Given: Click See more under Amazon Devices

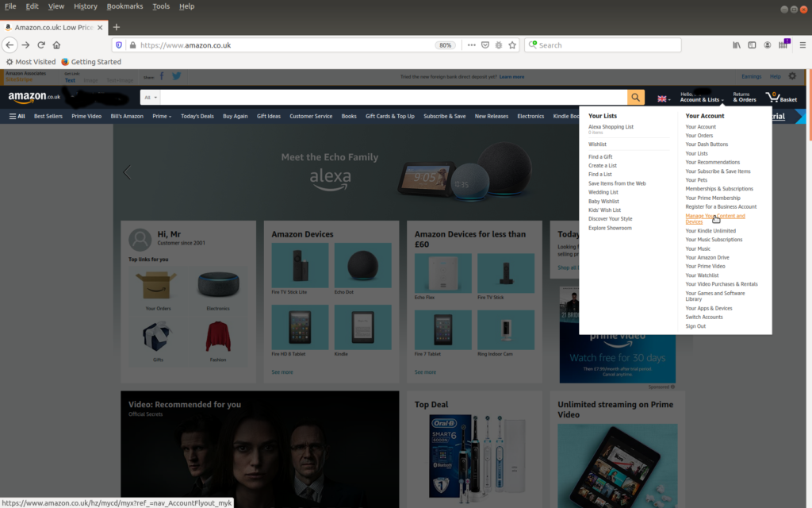Looking at the screenshot, I should click(282, 372).
